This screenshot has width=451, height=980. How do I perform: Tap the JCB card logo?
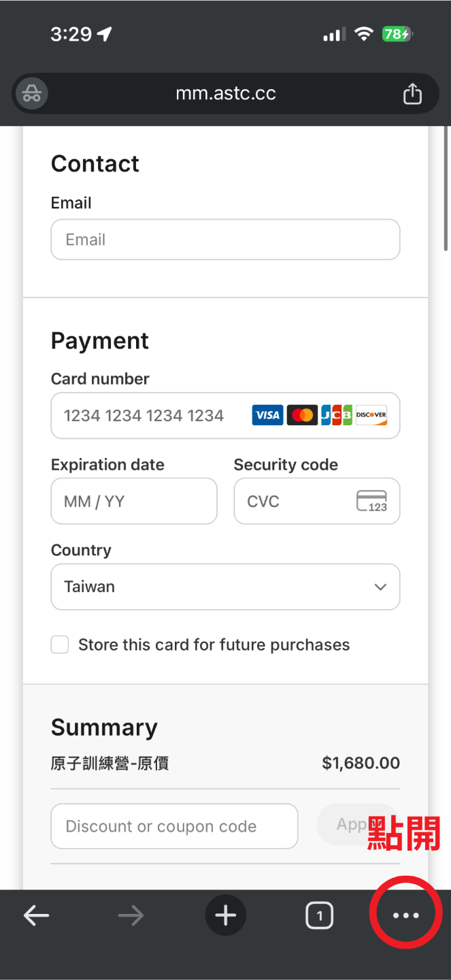tap(337, 415)
